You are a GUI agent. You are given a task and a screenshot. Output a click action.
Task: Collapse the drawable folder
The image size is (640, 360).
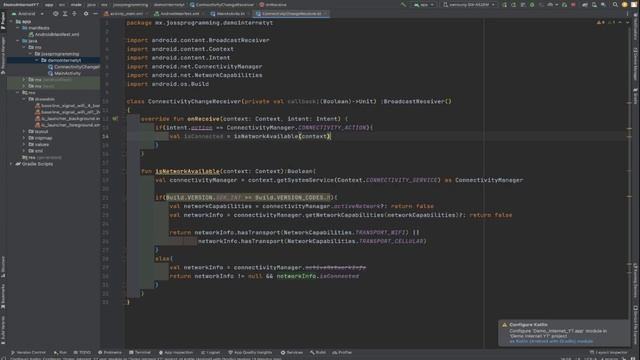click(x=24, y=99)
